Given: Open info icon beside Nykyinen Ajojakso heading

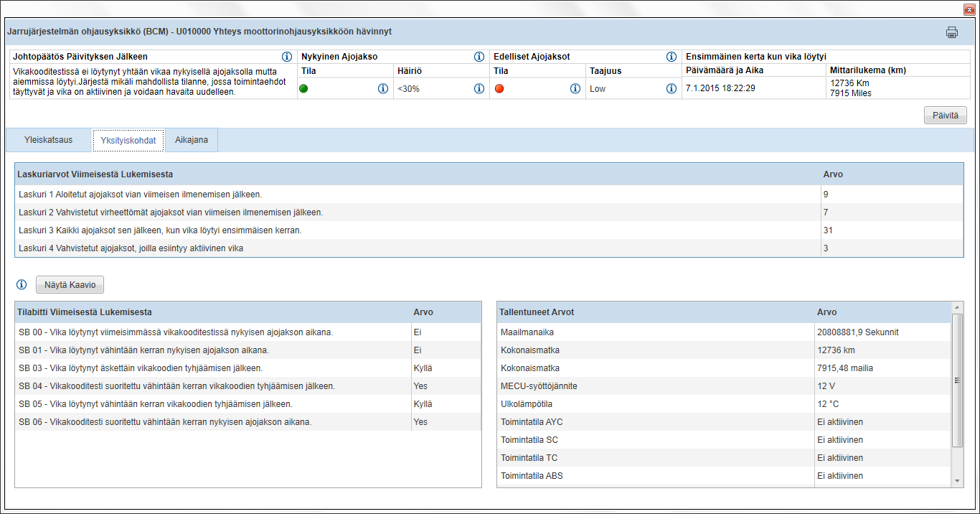Looking at the screenshot, I should point(479,57).
